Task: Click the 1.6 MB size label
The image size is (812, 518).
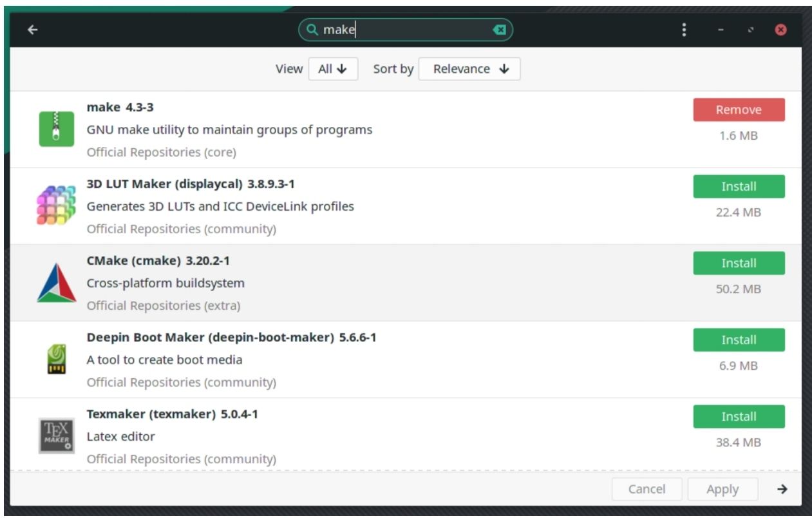Action: (739, 135)
